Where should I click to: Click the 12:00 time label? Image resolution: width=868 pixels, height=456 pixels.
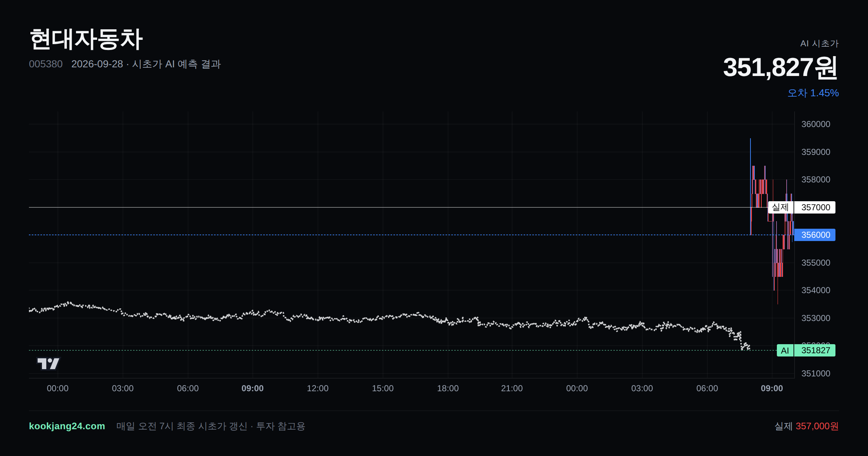pos(318,388)
